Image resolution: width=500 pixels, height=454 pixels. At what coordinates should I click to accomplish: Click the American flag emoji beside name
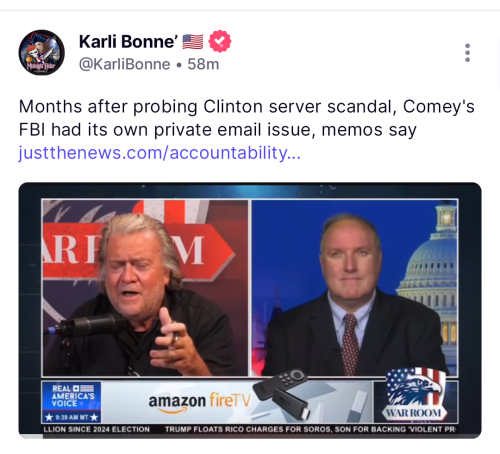point(193,42)
